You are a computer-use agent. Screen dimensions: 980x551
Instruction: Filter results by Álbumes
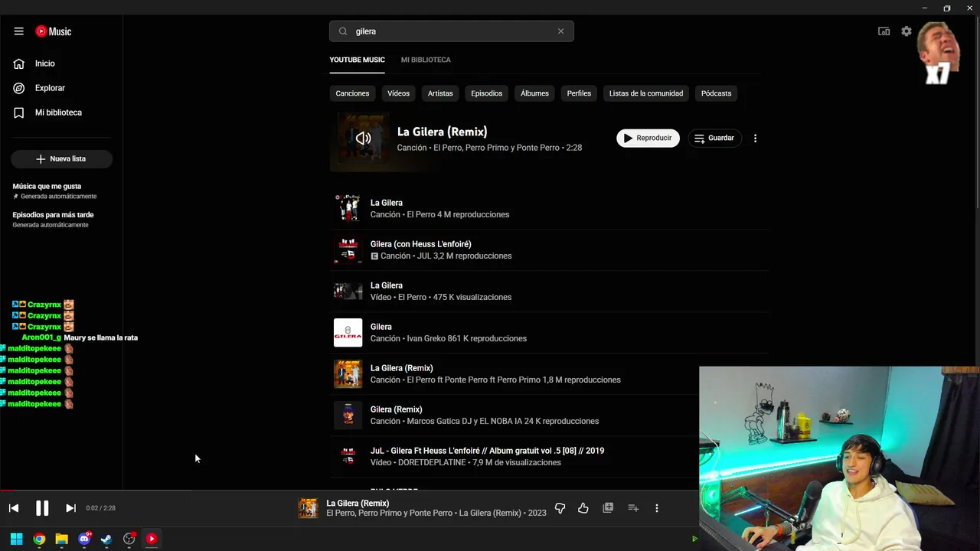coord(534,93)
